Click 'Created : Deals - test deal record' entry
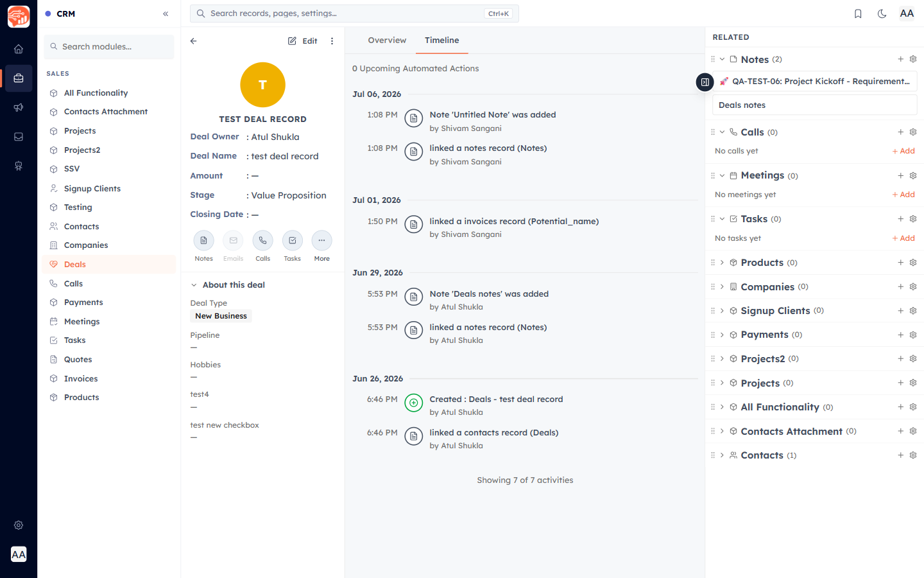 coord(496,399)
